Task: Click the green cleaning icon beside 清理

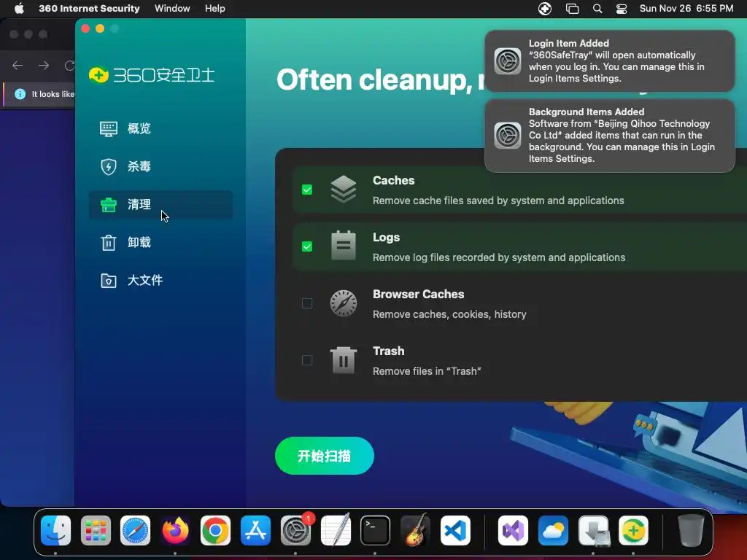Action: (109, 205)
